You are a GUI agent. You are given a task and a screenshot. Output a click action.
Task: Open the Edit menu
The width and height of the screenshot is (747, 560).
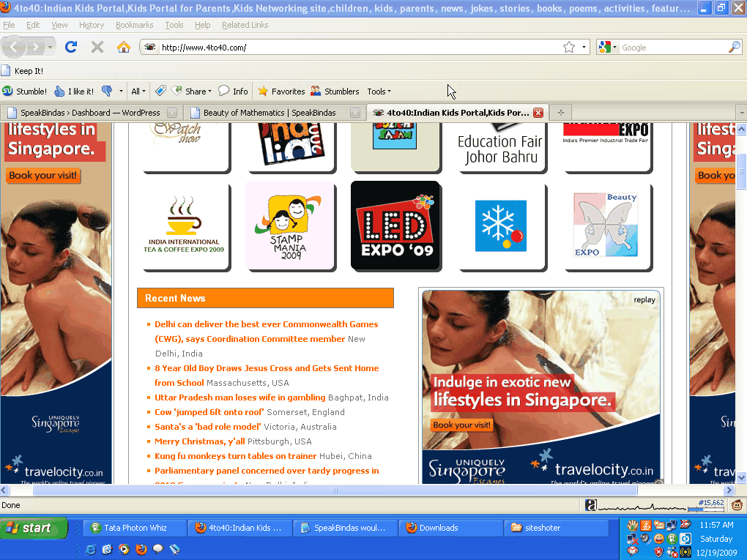[x=33, y=25]
